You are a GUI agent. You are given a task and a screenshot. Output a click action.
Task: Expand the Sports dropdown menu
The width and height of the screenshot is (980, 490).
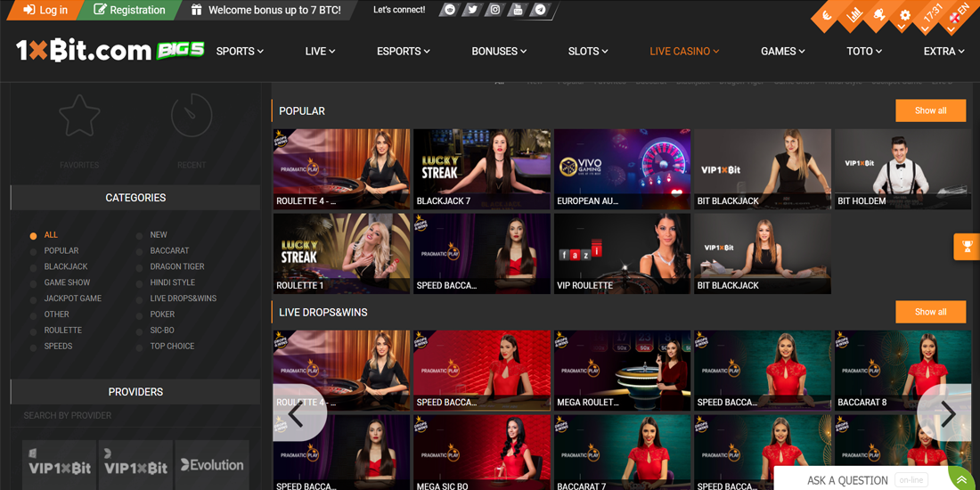pyautogui.click(x=240, y=52)
